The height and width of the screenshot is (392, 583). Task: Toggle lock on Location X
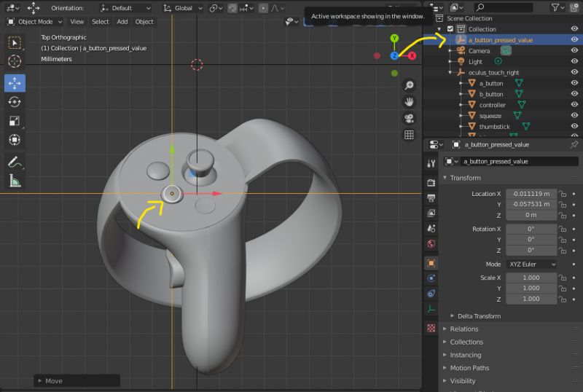(x=563, y=194)
